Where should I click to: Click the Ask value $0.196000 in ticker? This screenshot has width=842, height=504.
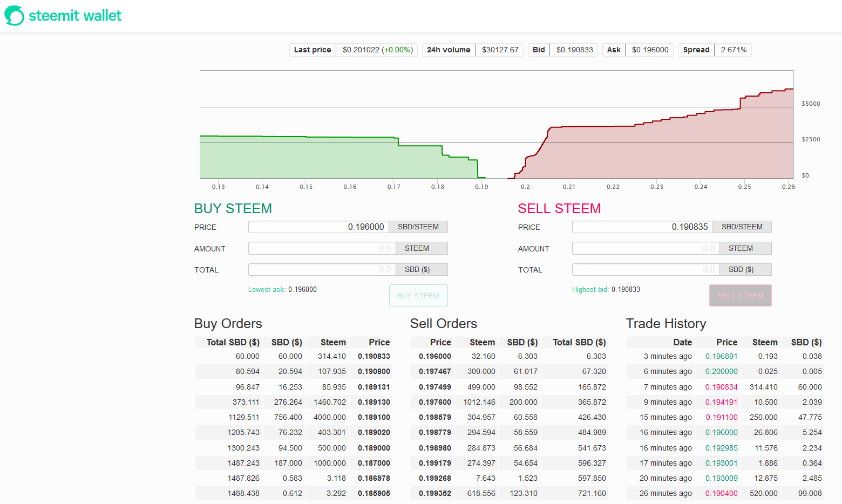[650, 50]
